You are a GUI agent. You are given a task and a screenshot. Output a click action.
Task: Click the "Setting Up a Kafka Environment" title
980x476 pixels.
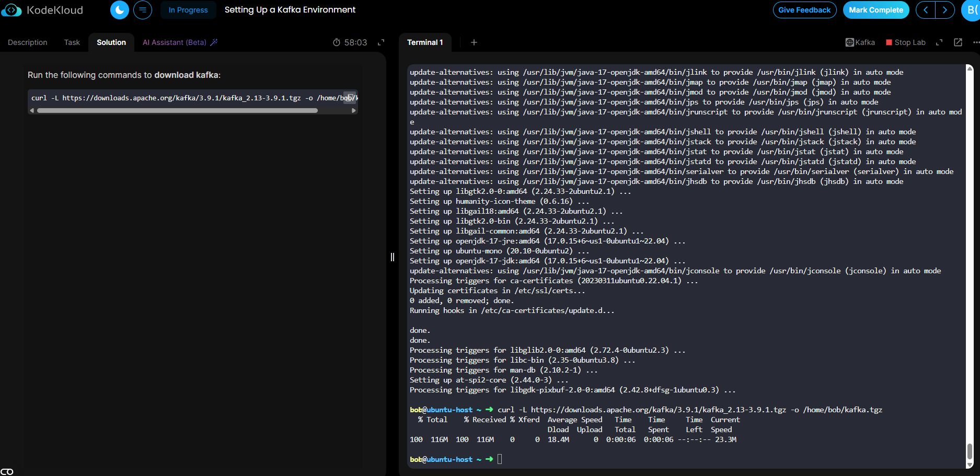290,10
